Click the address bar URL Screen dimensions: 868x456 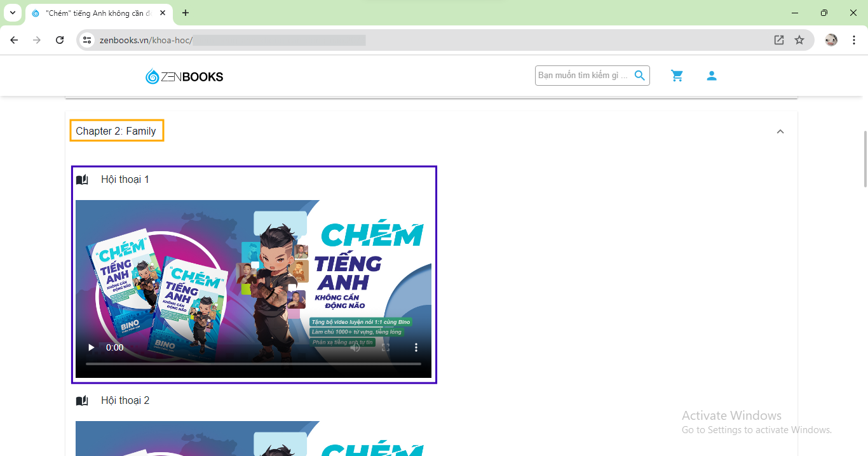233,40
